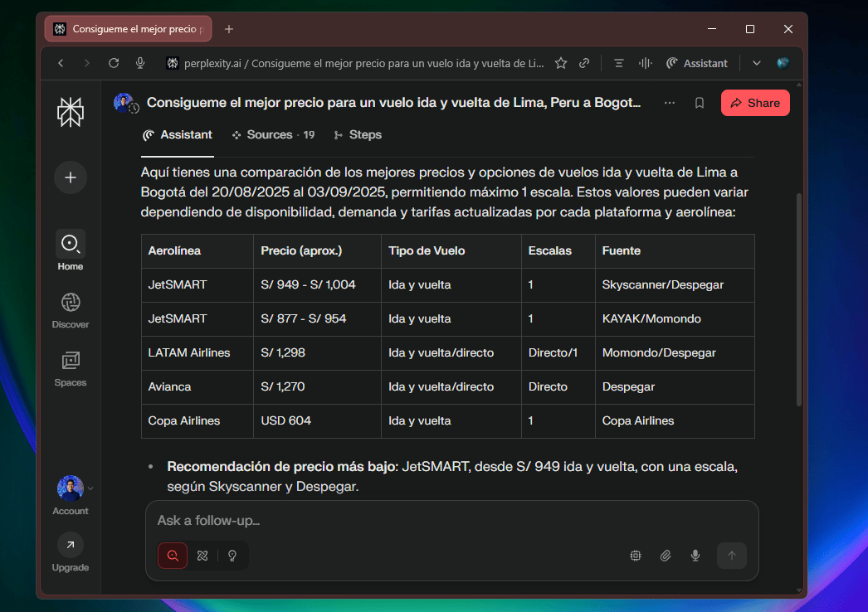Click the Upgrade arrow icon
The image size is (868, 612).
tap(71, 545)
